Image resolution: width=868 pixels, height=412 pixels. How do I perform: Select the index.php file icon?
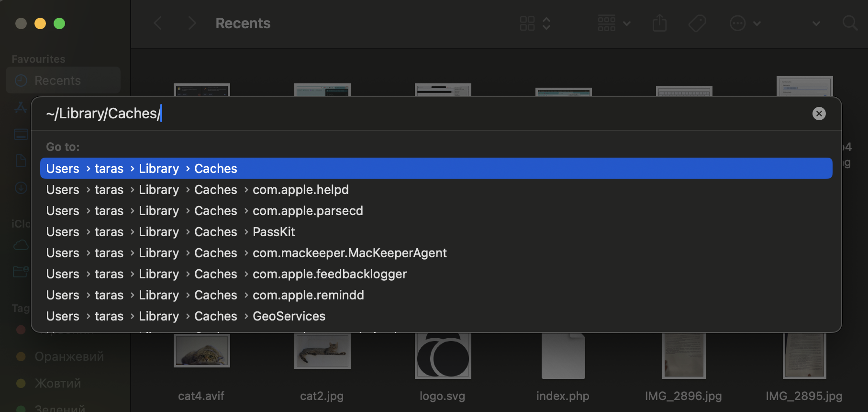click(563, 356)
